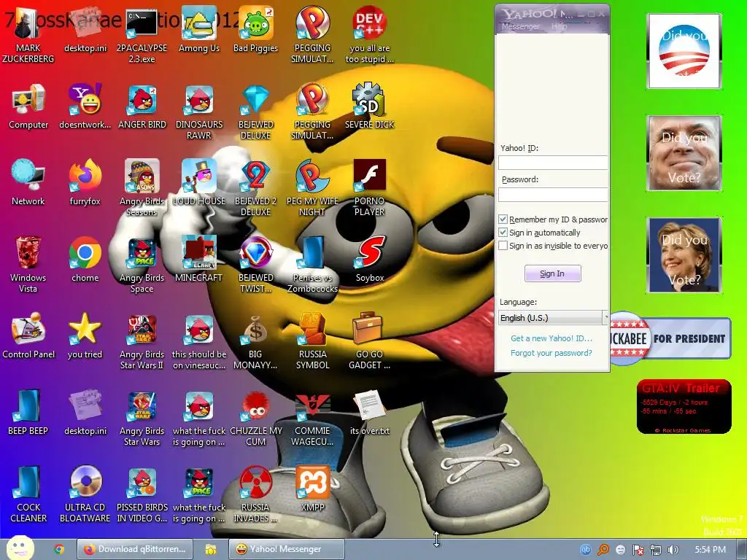Select Angry Birds Seasons icon
The height and width of the screenshot is (560, 747).
pos(142,189)
